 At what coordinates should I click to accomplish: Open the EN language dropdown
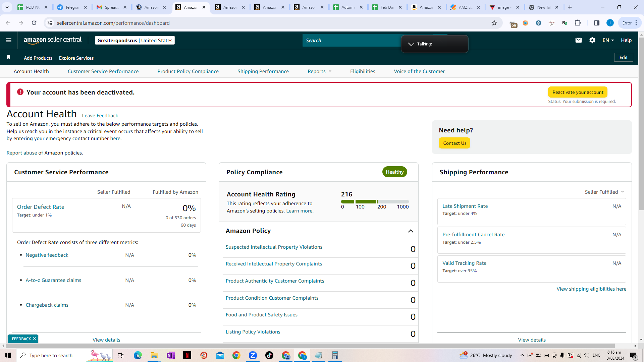point(608,40)
